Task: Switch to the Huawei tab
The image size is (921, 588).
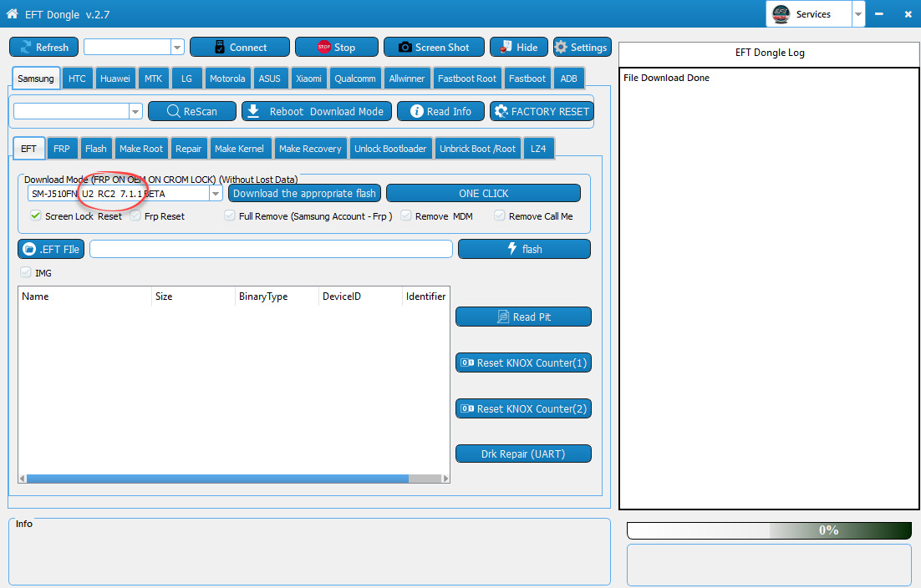Action: point(115,78)
